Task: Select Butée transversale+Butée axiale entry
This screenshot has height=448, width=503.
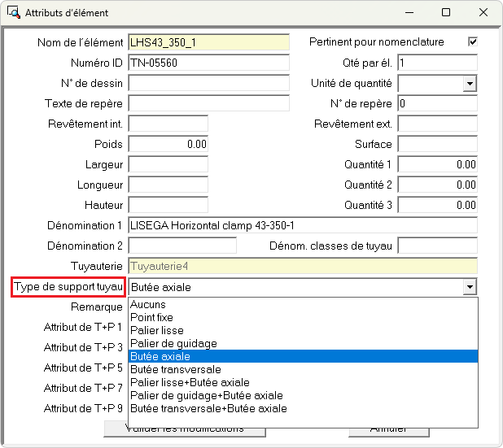Action: [208, 408]
